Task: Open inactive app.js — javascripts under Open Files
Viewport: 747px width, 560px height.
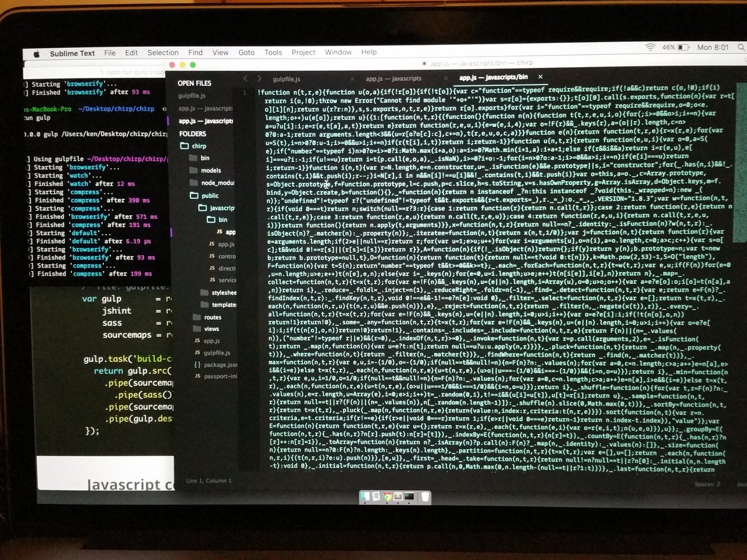Action: point(205,108)
